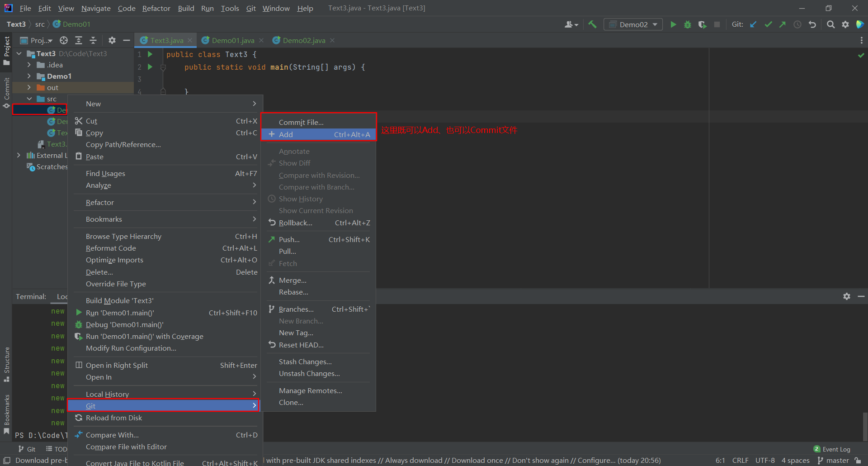Choose Add in Git submenu
868x466 pixels.
[319, 134]
